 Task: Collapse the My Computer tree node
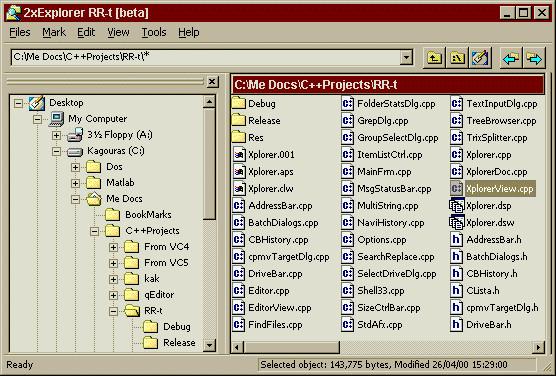click(x=37, y=120)
